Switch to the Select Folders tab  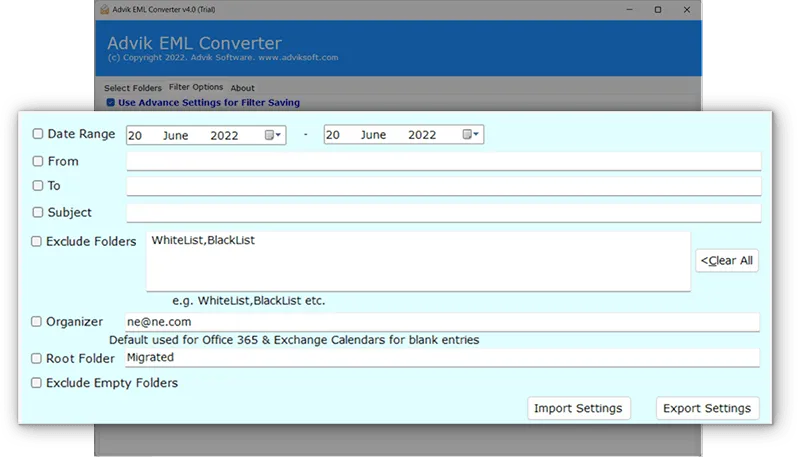(133, 88)
